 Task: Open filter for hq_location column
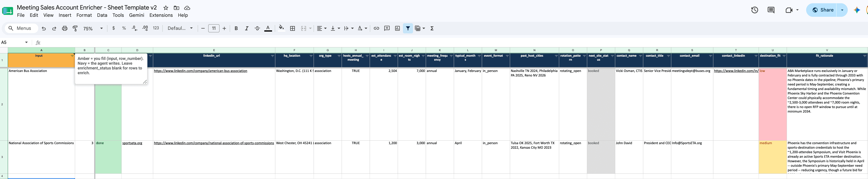311,56
